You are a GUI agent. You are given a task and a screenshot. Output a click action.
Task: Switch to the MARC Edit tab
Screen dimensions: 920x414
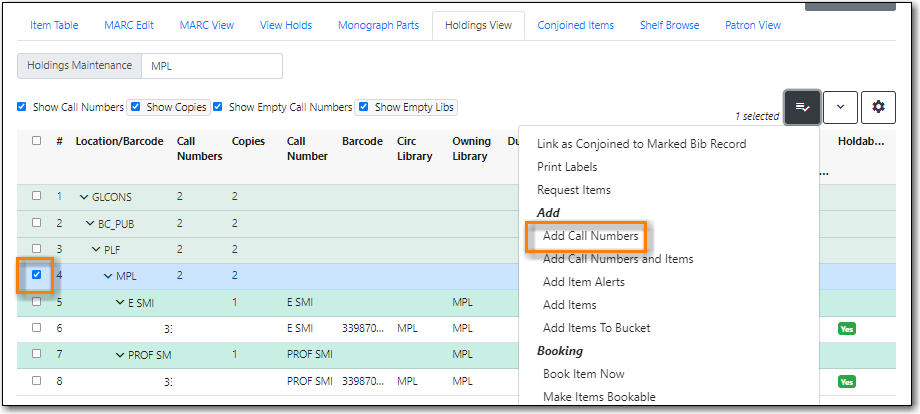129,25
